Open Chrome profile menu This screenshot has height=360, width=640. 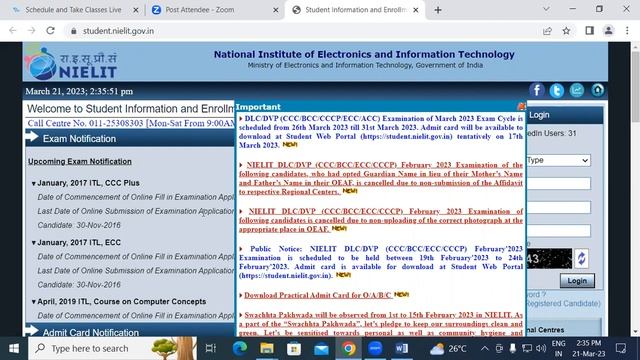pos(608,31)
